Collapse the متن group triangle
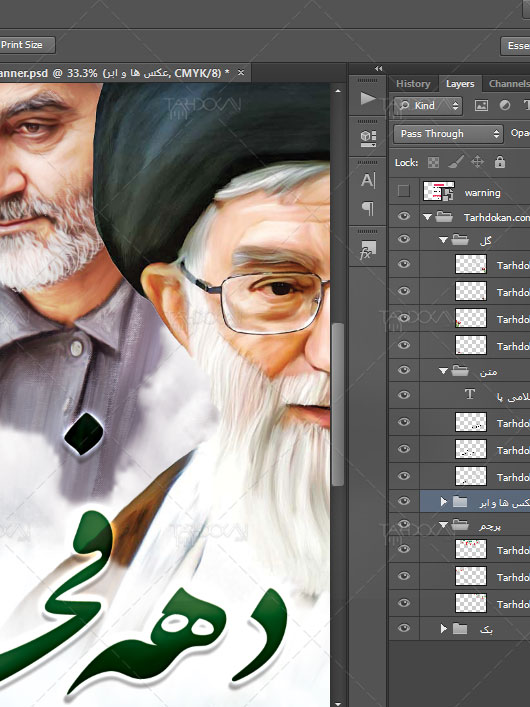Screen dimensions: 530x707 tap(443, 371)
